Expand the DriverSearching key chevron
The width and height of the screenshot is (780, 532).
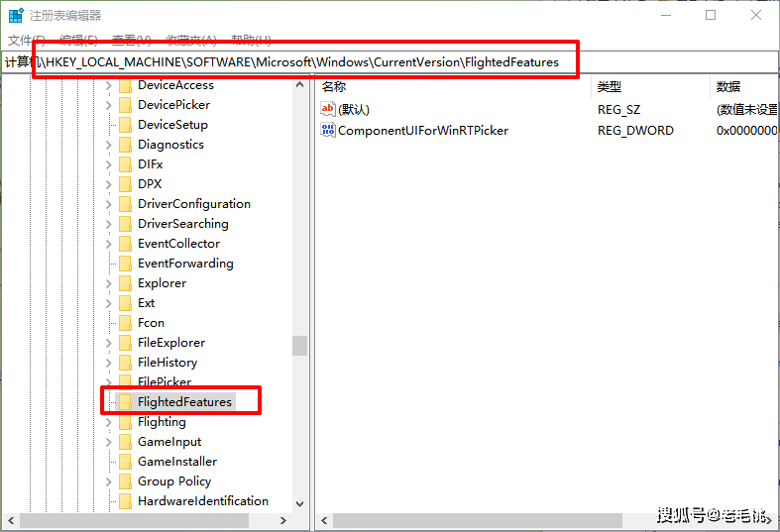pyautogui.click(x=109, y=224)
